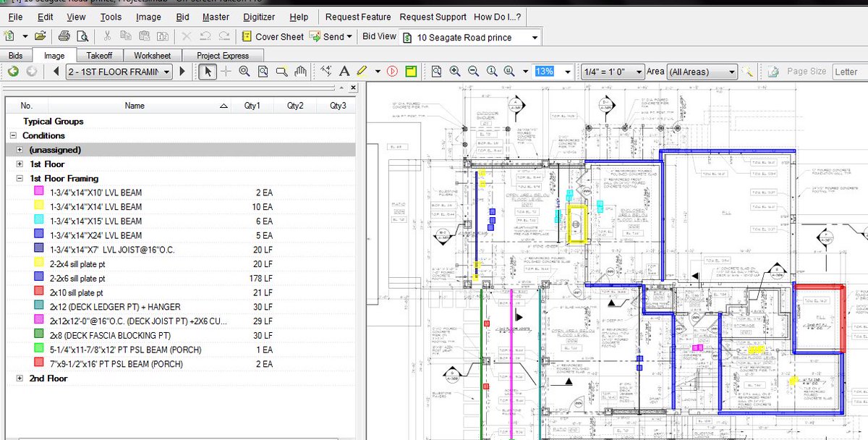Select the text annotation A tool

(x=344, y=72)
